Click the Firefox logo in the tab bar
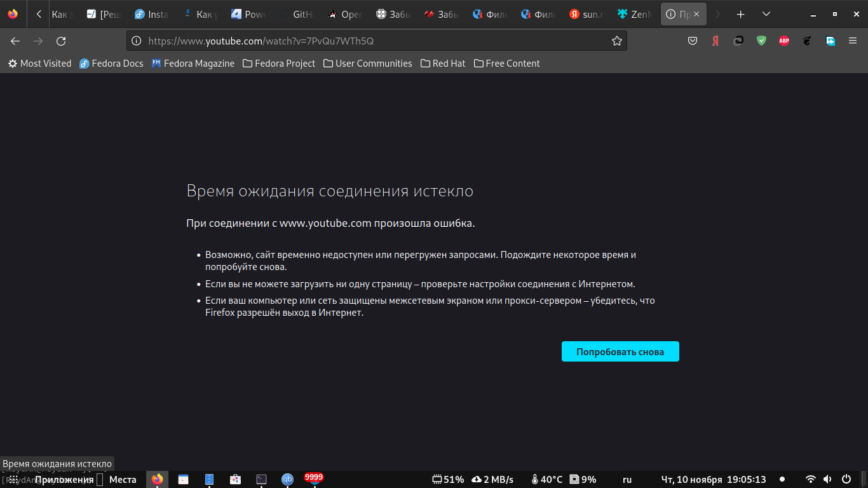 pos(13,14)
